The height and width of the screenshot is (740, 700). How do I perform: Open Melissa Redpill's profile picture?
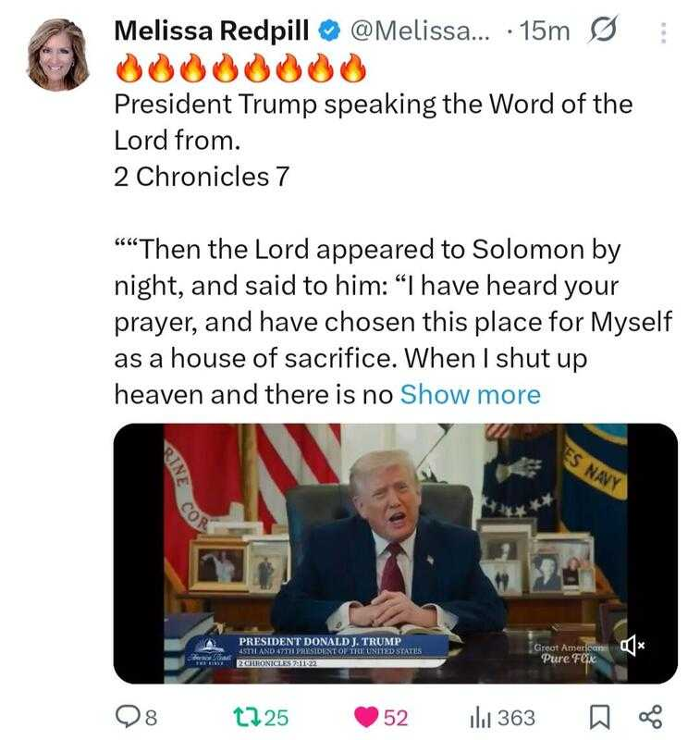(58, 54)
